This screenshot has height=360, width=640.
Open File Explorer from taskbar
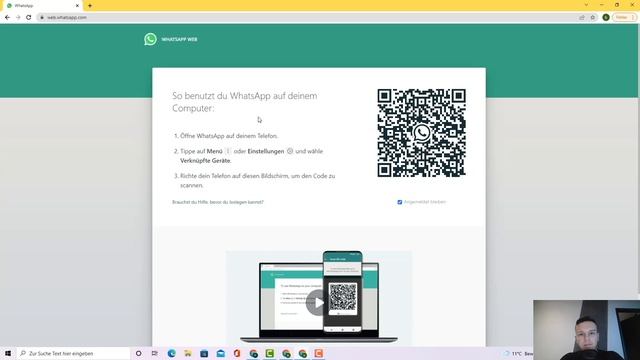[x=188, y=353]
